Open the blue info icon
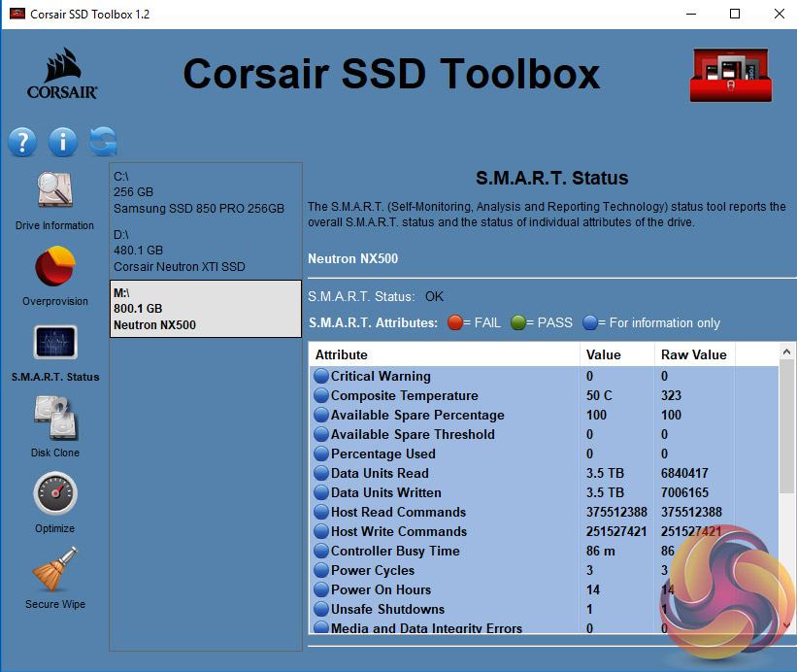 [62, 142]
